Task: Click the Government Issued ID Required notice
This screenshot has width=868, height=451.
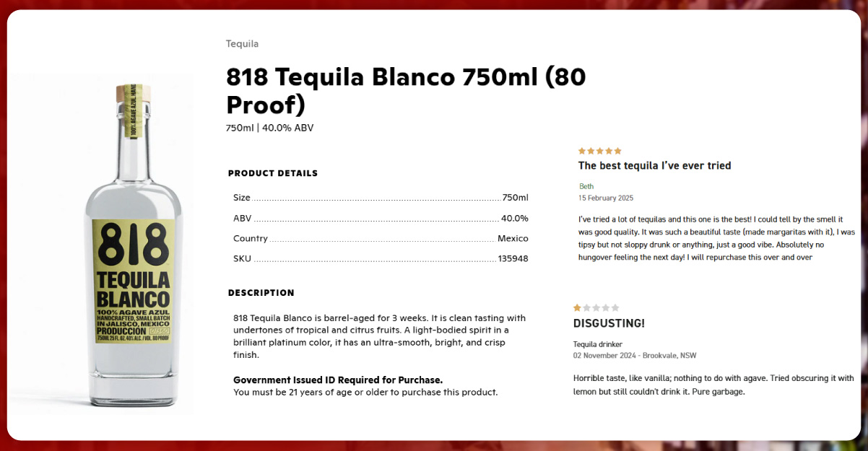Action: pos(338,380)
